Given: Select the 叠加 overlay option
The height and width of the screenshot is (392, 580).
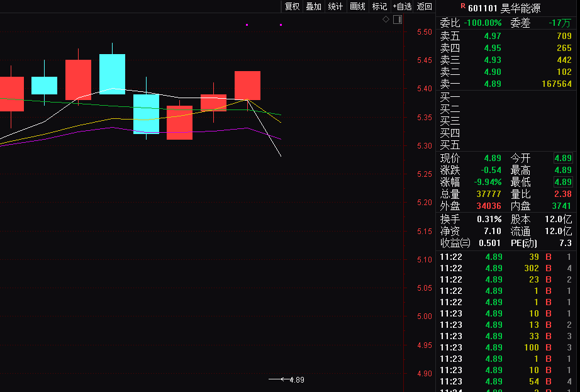Looking at the screenshot, I should [314, 6].
